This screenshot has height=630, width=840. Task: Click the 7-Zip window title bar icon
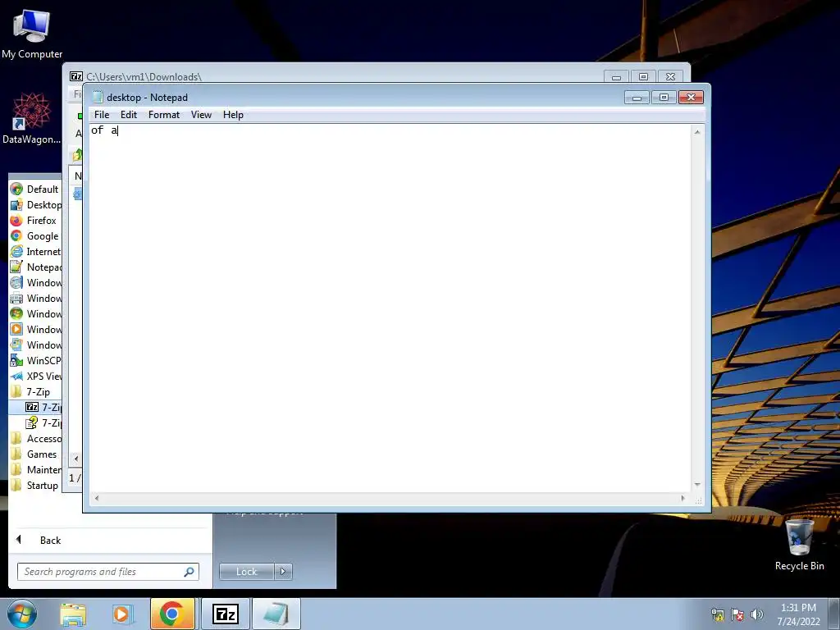pos(76,76)
